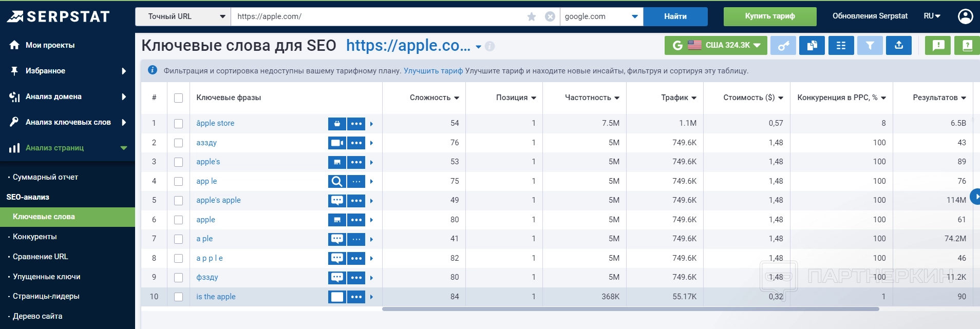Click the table horizontal scrollbar
The height and width of the screenshot is (329, 980).
(x=631, y=309)
